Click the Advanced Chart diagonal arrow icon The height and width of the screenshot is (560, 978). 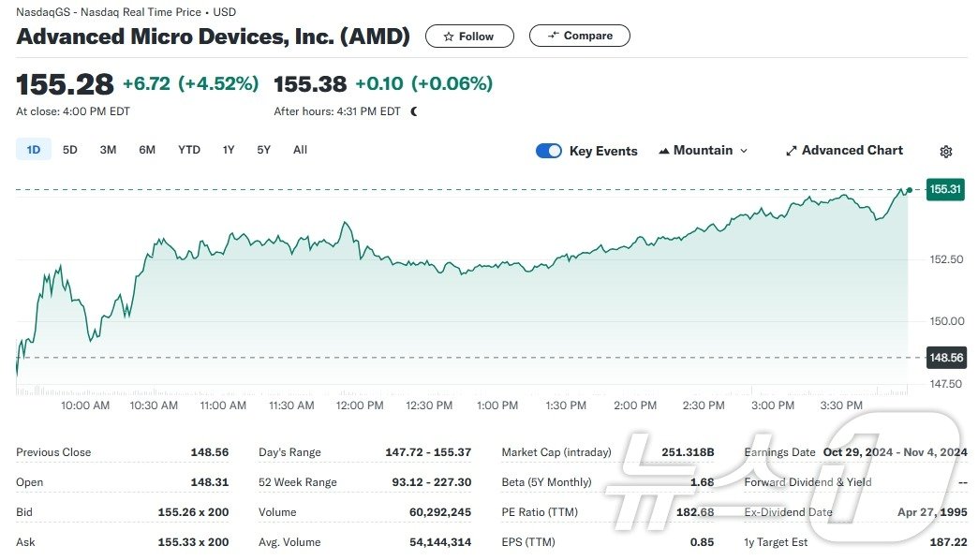[790, 150]
